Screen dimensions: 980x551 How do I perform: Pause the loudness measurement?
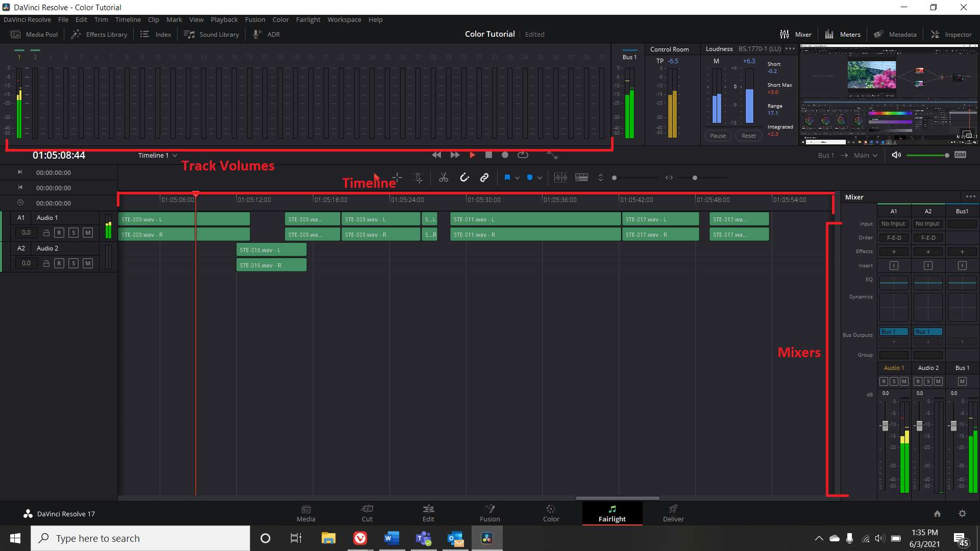point(717,135)
